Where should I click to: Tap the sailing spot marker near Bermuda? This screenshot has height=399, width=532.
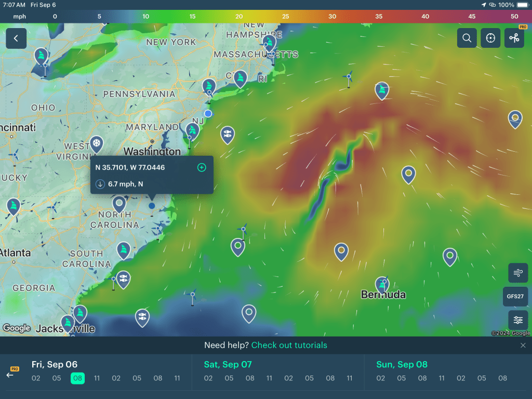pyautogui.click(x=382, y=285)
